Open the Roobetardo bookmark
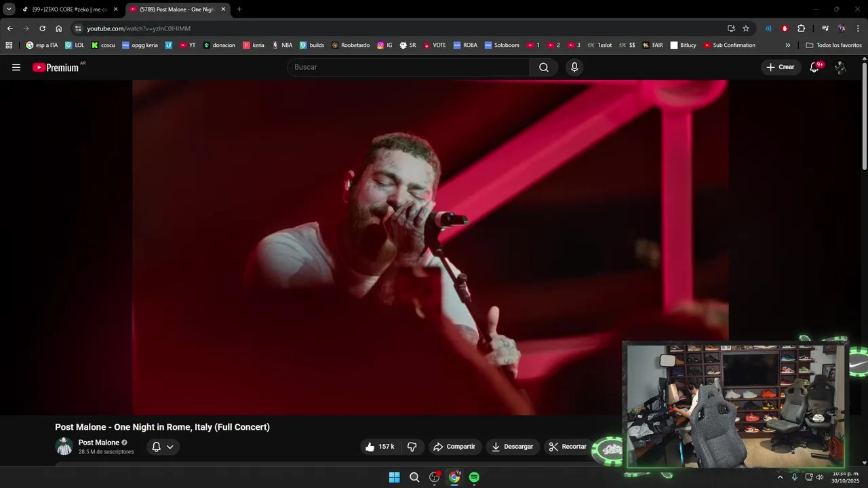Image resolution: width=868 pixels, height=488 pixels. pos(351,45)
